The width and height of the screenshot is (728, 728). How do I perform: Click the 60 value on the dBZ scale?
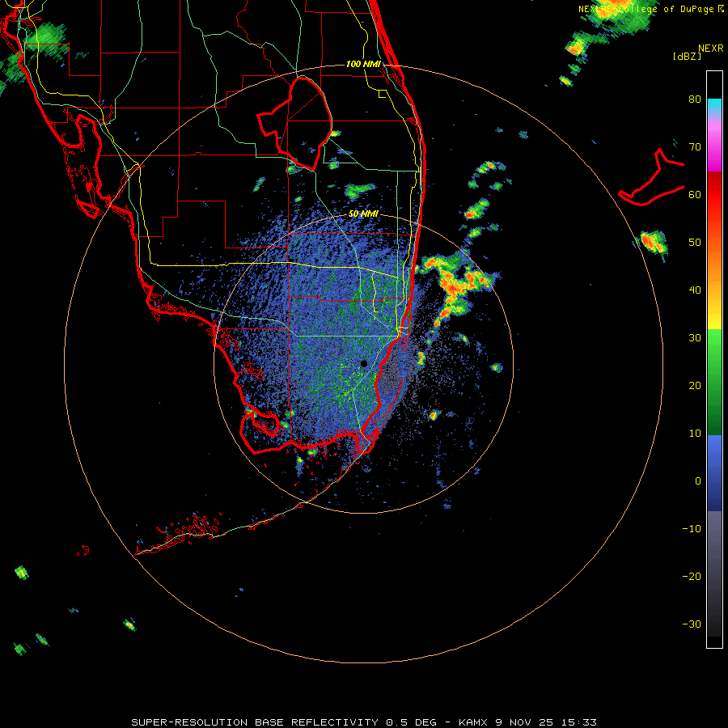[695, 194]
